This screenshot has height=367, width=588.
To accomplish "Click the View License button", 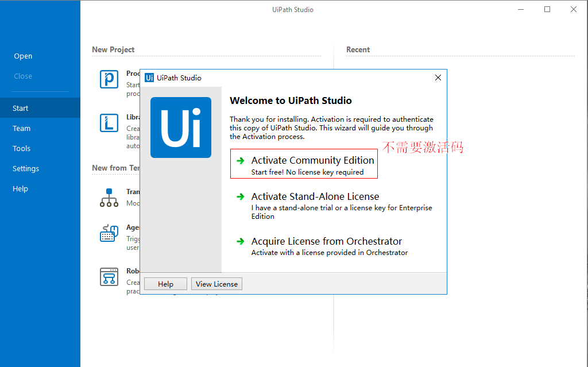I will (x=216, y=284).
